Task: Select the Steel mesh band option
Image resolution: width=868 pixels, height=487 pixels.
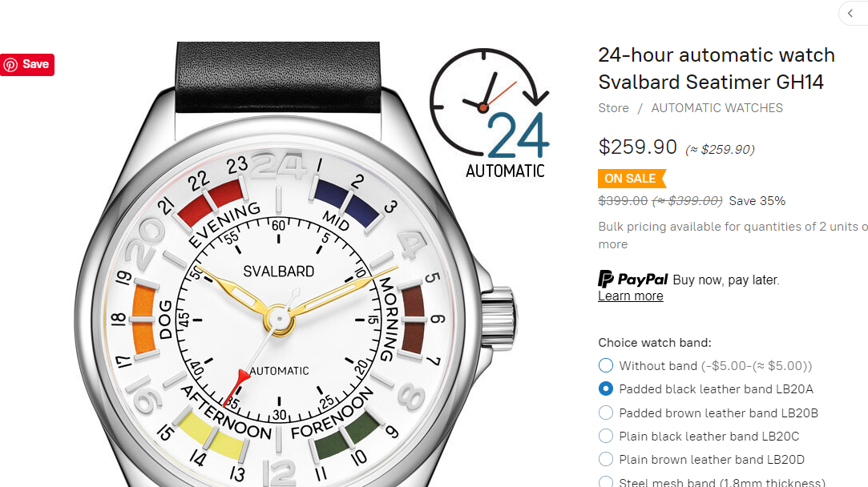Action: [606, 482]
